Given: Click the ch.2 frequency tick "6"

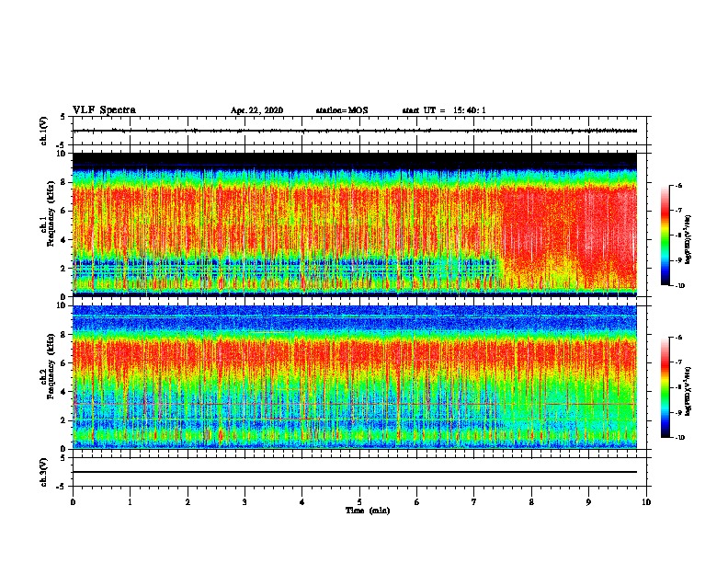Looking at the screenshot, I should click(63, 363).
